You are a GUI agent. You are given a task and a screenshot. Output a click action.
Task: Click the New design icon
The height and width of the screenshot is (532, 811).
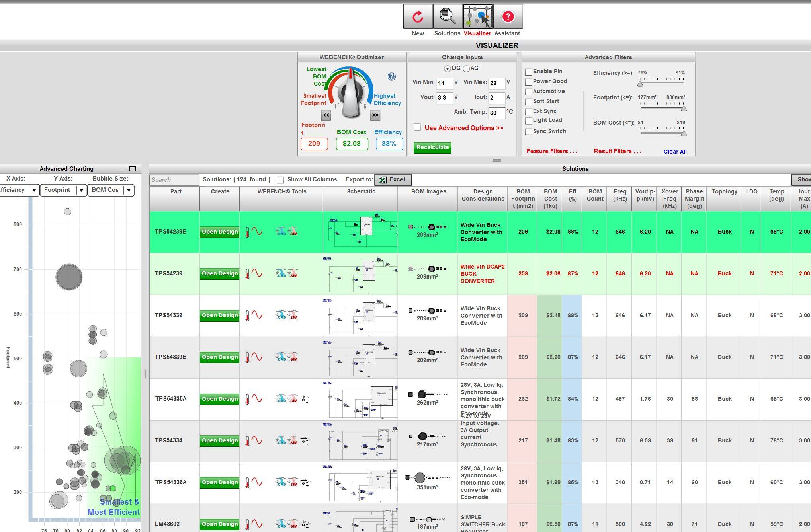tap(418, 17)
